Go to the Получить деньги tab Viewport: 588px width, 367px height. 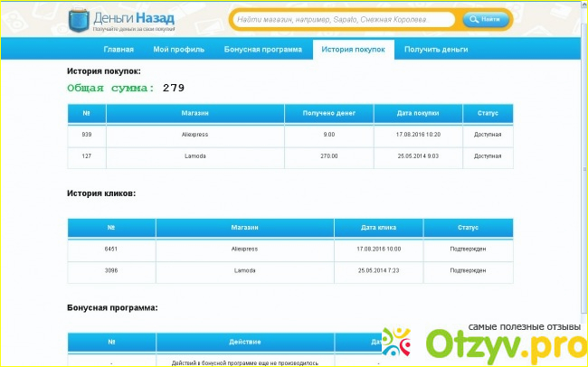[x=436, y=50]
